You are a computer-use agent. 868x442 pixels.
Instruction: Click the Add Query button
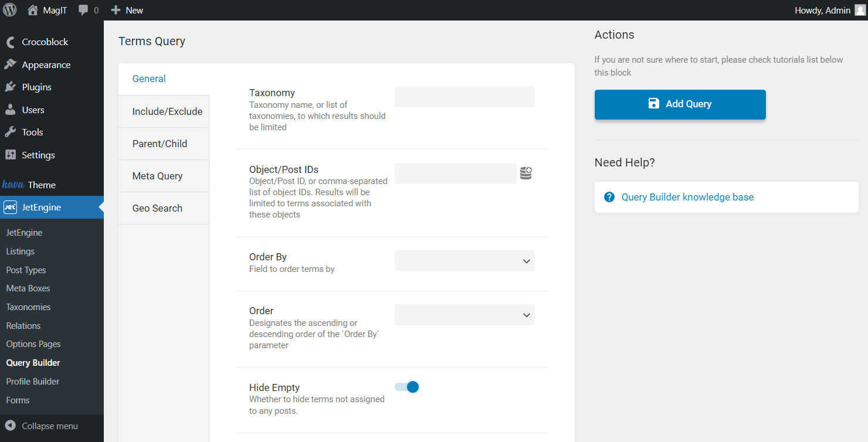click(680, 104)
